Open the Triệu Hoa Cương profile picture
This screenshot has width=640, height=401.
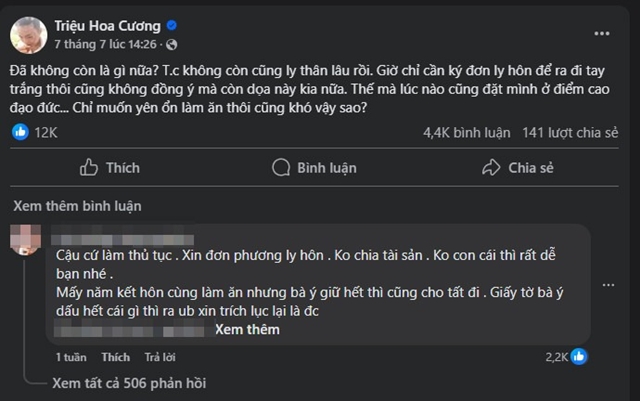pos(30,34)
